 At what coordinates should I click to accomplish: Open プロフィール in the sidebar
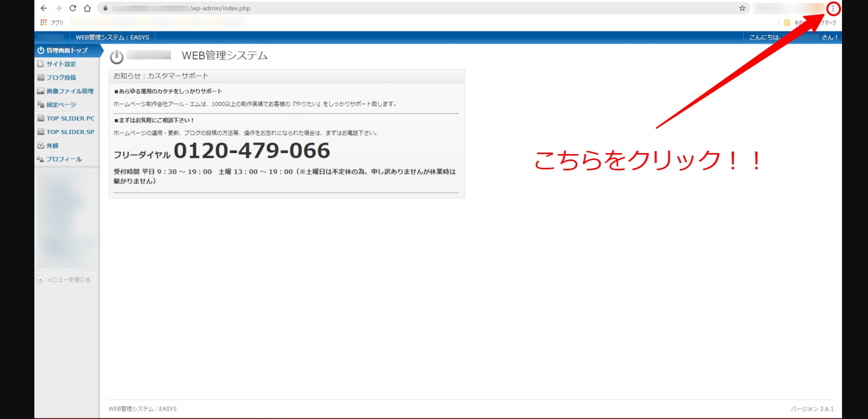point(64,159)
